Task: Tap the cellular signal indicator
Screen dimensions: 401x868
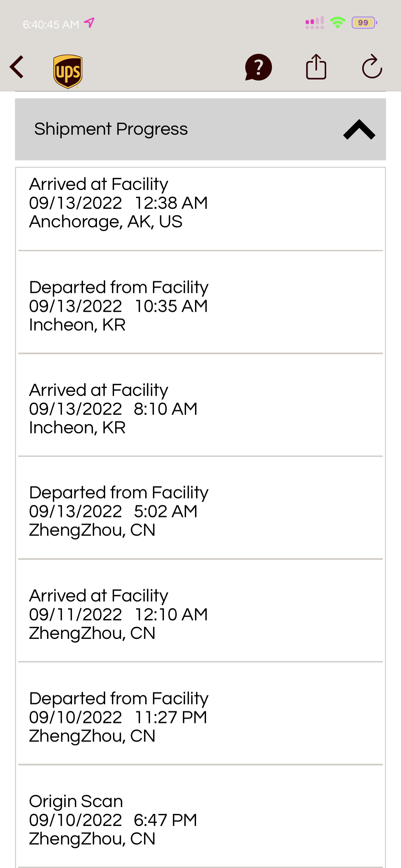Action: click(315, 23)
